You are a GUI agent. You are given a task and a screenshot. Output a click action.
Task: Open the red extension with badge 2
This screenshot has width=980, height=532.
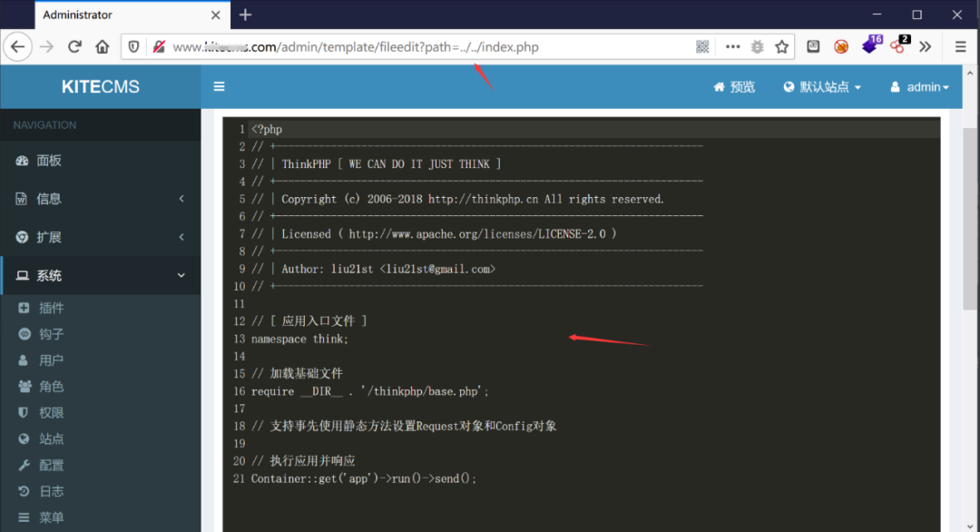(x=898, y=45)
